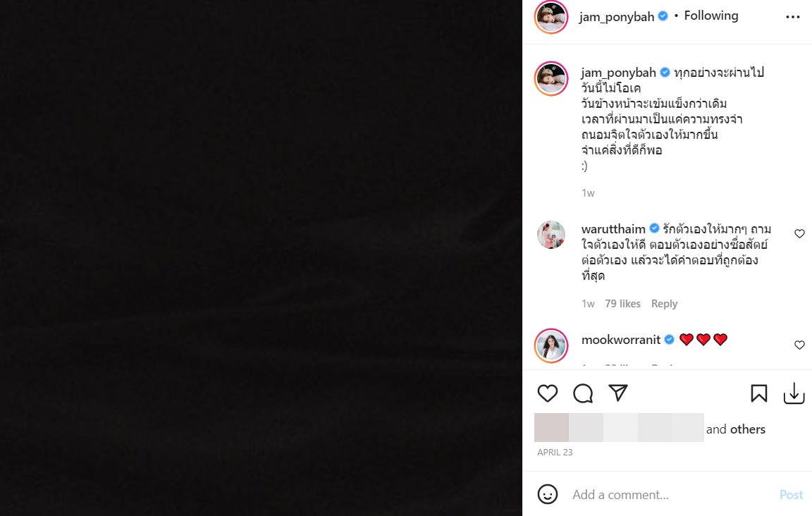This screenshot has height=516, width=812.
Task: Reply to warutthaim's comment
Action: (x=664, y=304)
